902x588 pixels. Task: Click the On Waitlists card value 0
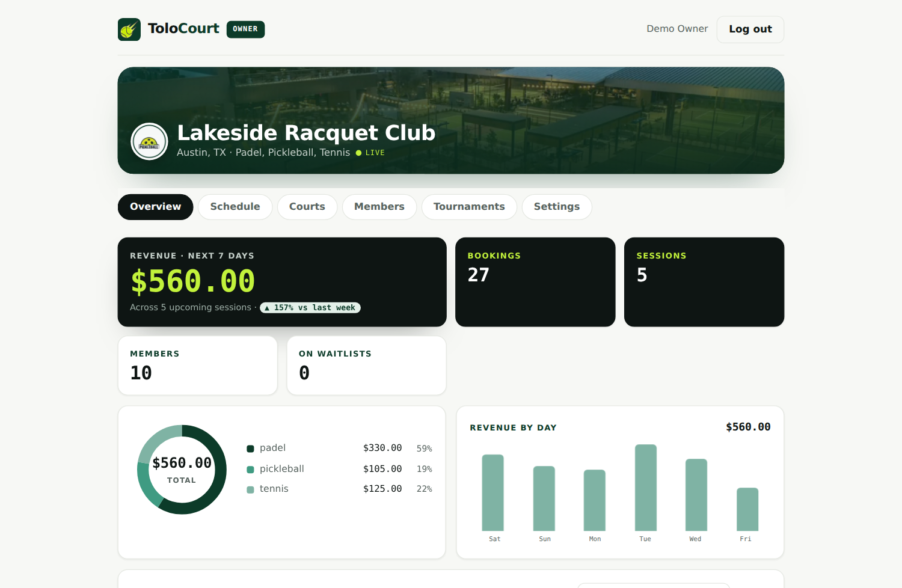pos(304,373)
